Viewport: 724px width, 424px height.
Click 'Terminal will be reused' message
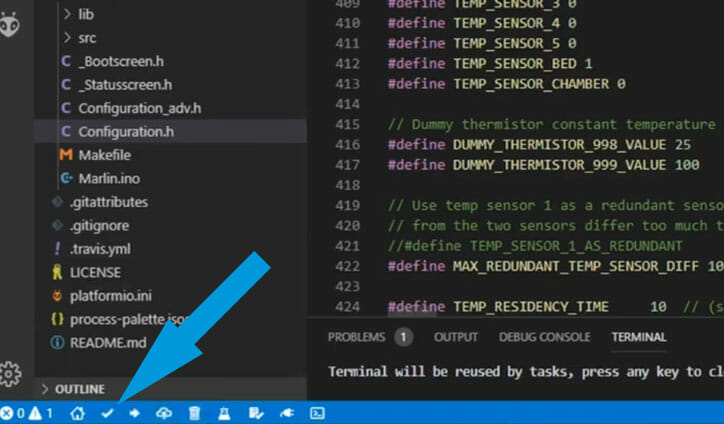(x=526, y=372)
